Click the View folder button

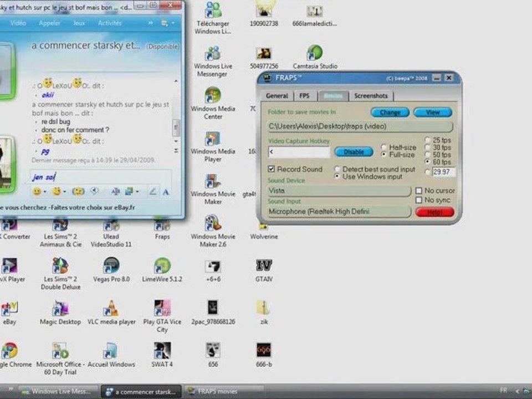433,112
